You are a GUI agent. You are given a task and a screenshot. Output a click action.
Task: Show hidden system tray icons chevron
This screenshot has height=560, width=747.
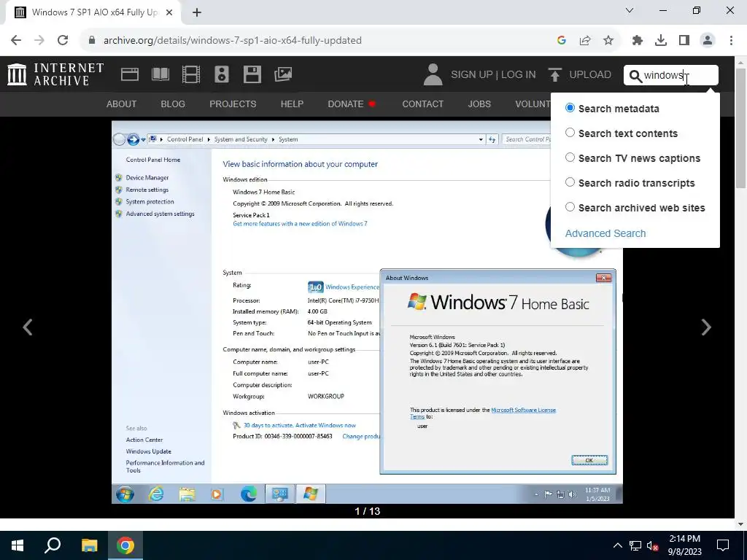(x=617, y=545)
